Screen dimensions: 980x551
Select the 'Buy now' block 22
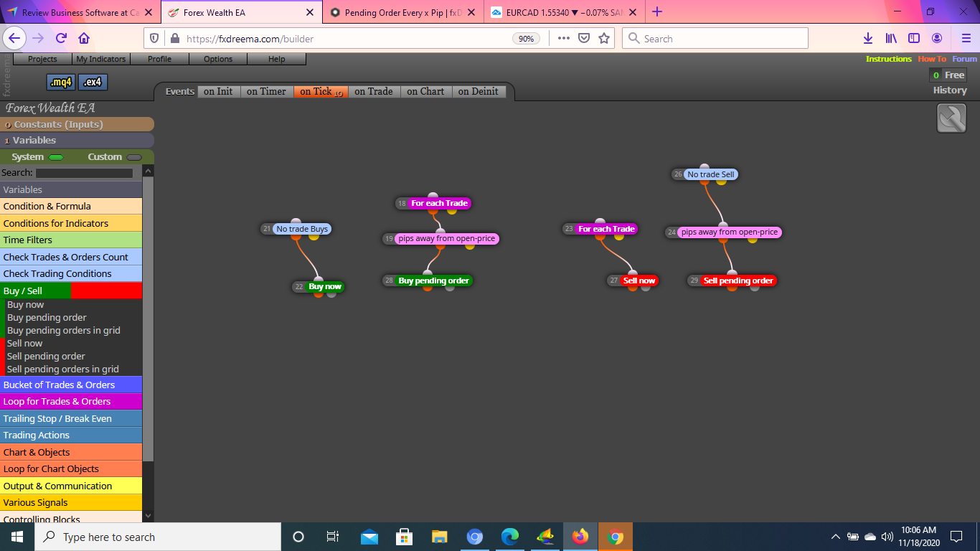click(x=325, y=286)
